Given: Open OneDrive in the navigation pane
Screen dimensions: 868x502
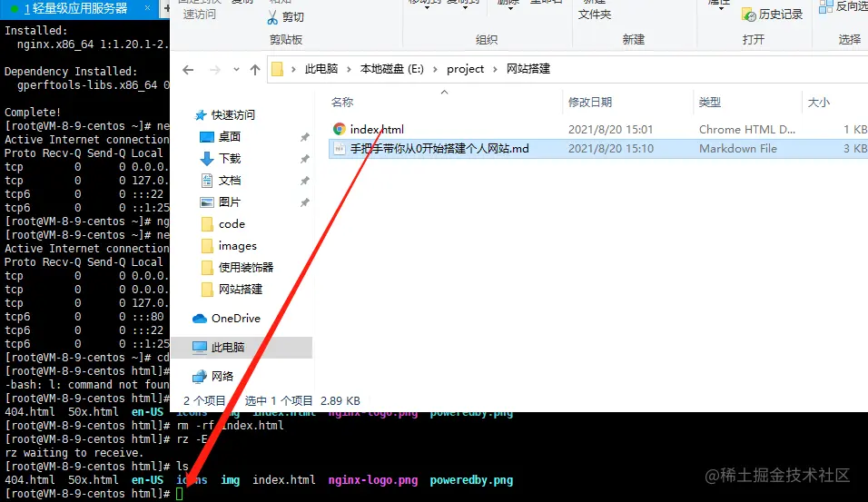Looking at the screenshot, I should pyautogui.click(x=236, y=319).
